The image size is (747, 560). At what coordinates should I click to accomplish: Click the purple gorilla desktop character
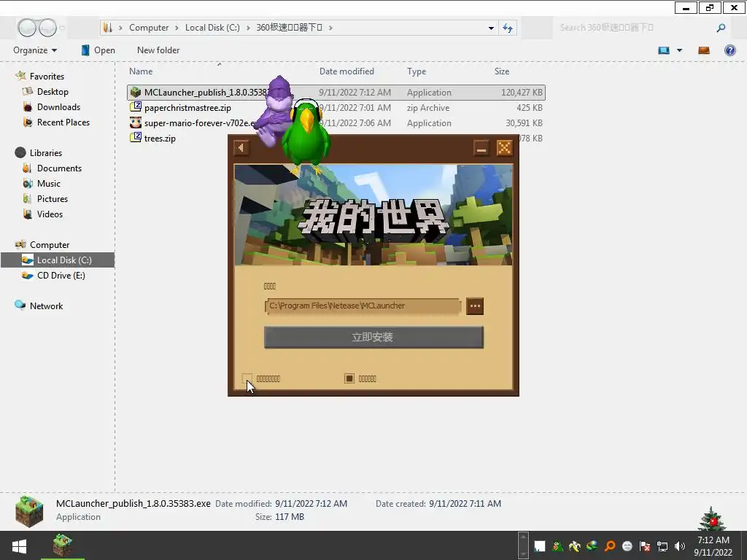pyautogui.click(x=276, y=111)
